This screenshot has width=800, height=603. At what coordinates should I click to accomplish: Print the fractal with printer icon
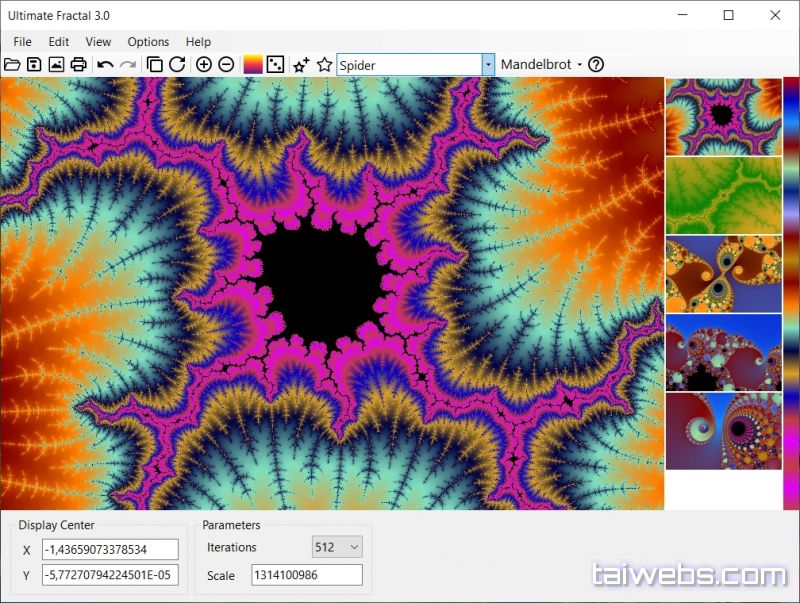(x=78, y=65)
